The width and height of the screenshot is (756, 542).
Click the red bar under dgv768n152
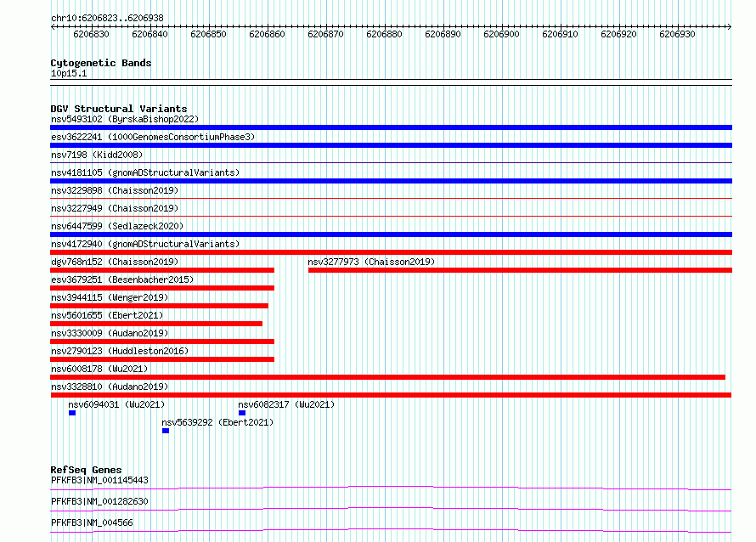pos(162,270)
